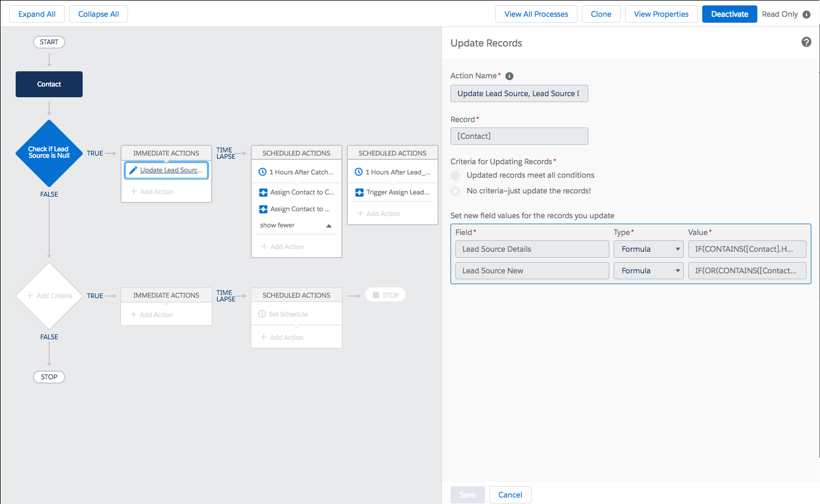The width and height of the screenshot is (820, 504).
Task: Click the Action Name info icon
Action: (x=509, y=76)
